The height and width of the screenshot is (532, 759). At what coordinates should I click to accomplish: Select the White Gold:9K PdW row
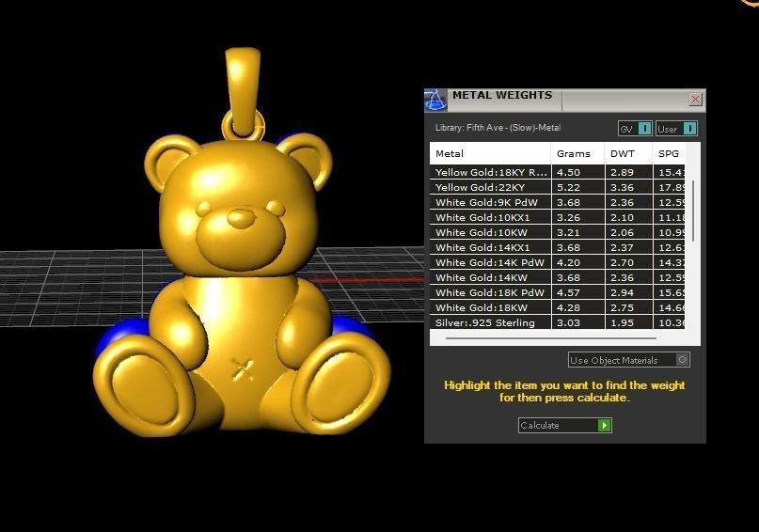pyautogui.click(x=557, y=202)
